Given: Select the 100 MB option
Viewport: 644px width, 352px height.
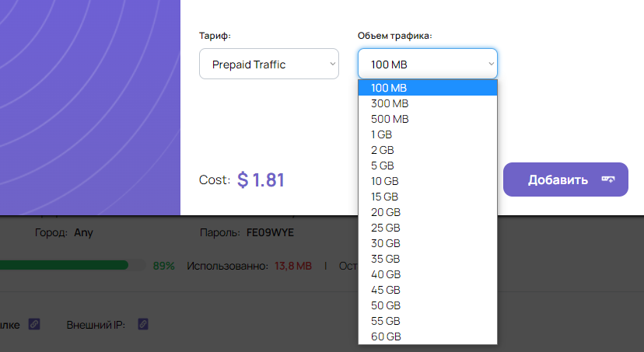Looking at the screenshot, I should (428, 88).
